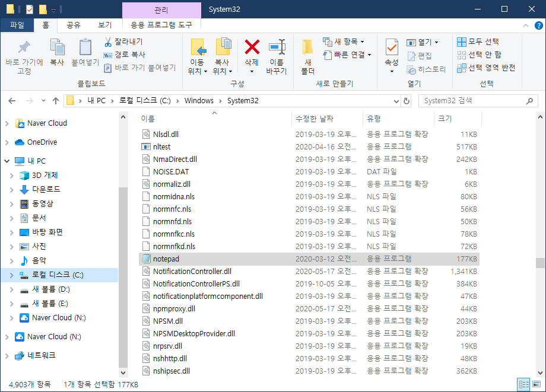Click 히스토리 in the open group
The width and height of the screenshot is (546, 392).
(x=426, y=69)
